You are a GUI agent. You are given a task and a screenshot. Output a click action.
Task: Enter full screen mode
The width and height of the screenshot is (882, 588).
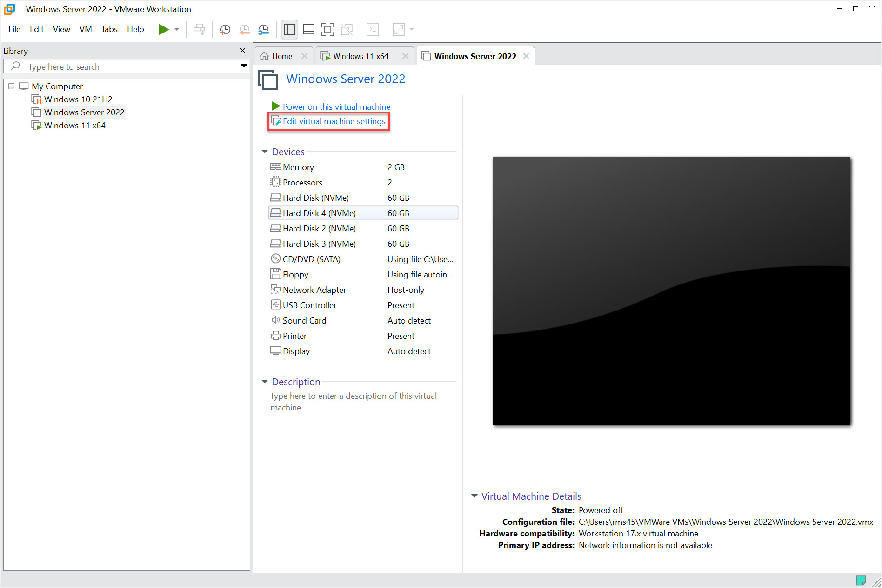[327, 29]
